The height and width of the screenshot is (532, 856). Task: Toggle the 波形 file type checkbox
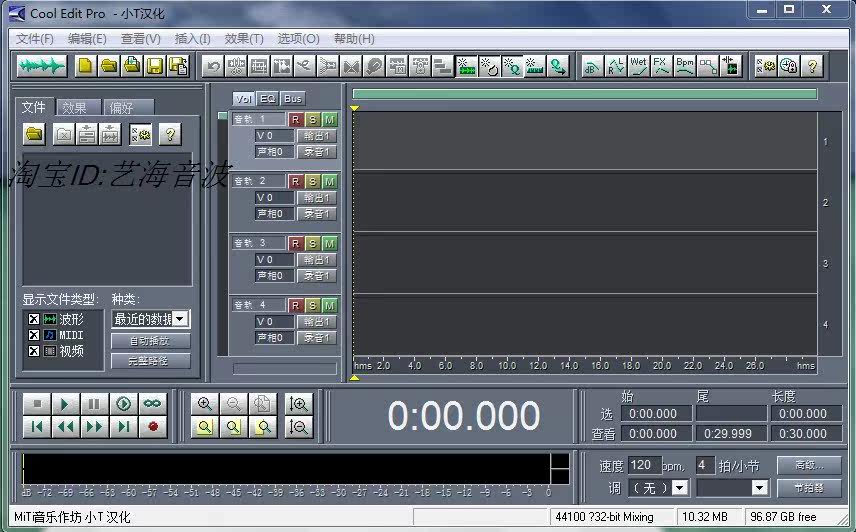click(x=34, y=319)
